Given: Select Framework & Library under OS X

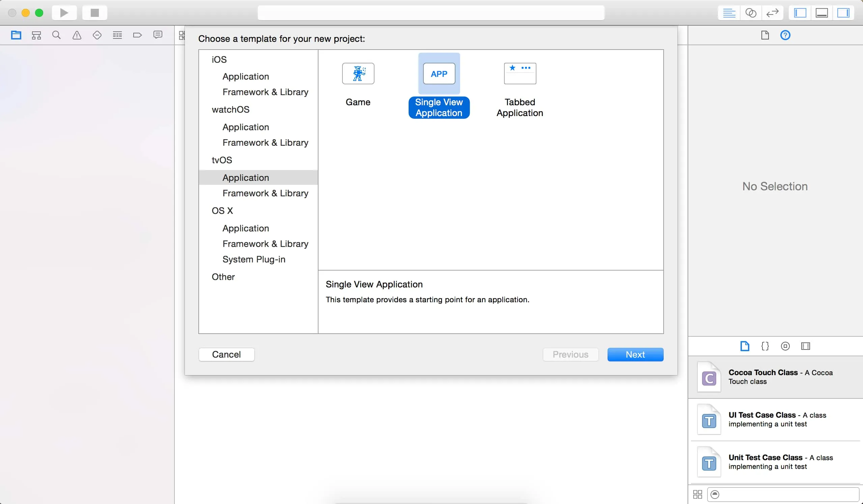Looking at the screenshot, I should point(265,244).
